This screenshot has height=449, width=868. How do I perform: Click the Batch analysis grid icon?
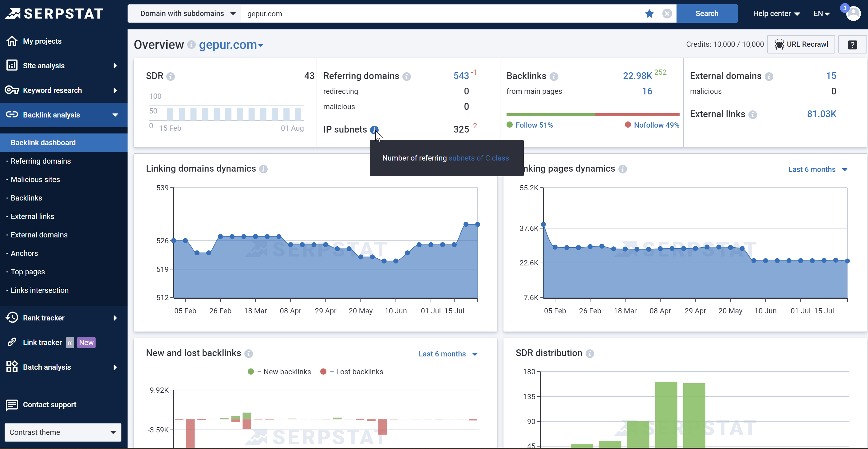(12, 367)
